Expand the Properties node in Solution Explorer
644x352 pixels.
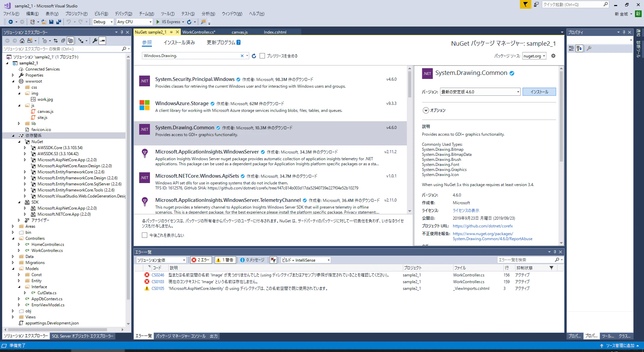(x=13, y=75)
